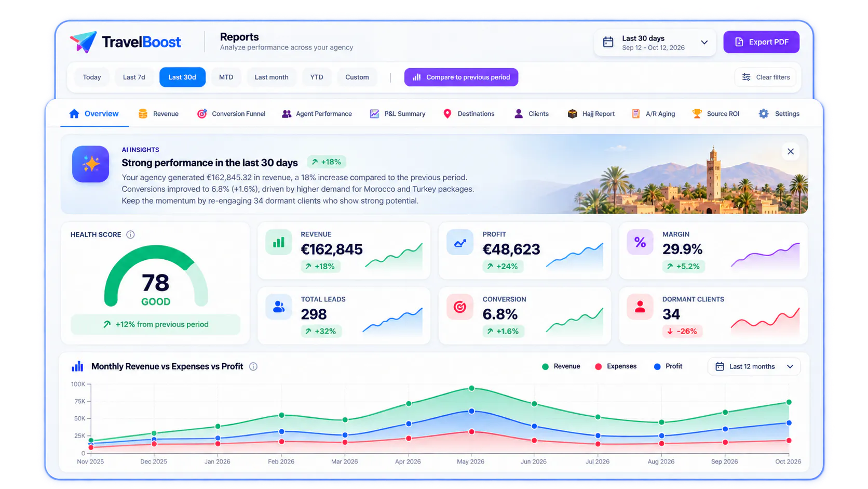Click the May 2026 revenue peak data point
Screen dimensions: 868x489
[x=471, y=388]
